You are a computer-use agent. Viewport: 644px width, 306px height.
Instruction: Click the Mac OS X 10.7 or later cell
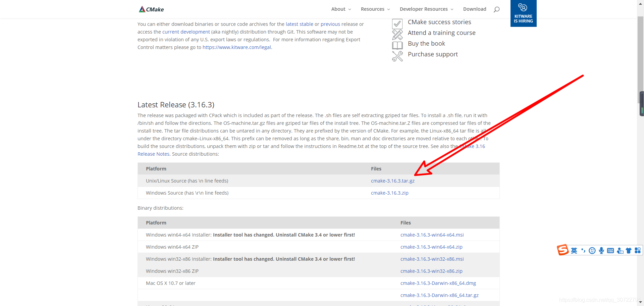pos(170,283)
